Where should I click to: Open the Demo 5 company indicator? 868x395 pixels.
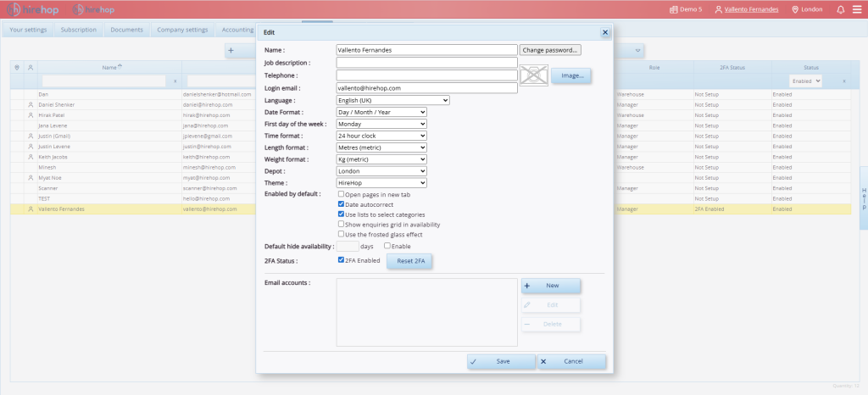coord(686,9)
